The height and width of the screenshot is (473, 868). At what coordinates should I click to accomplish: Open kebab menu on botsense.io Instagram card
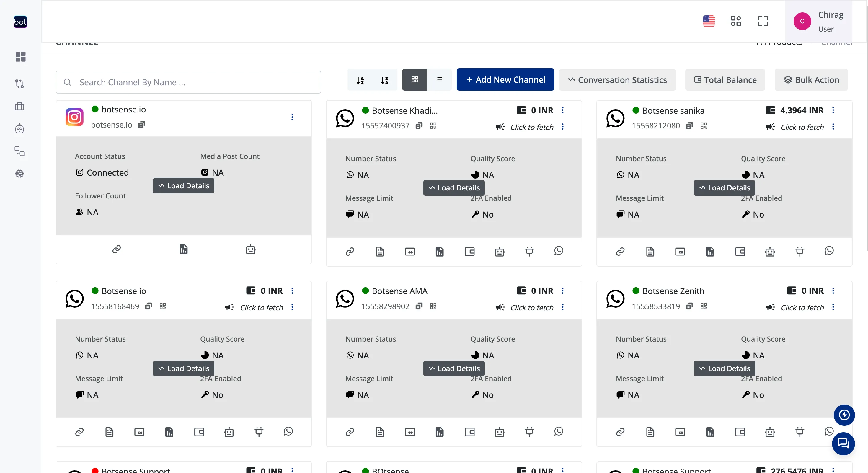point(292,117)
